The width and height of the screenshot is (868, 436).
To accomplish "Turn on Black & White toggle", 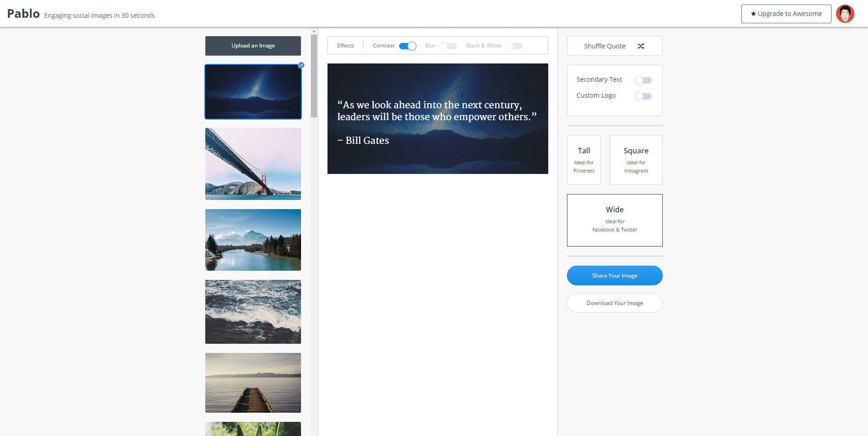I will coord(514,46).
